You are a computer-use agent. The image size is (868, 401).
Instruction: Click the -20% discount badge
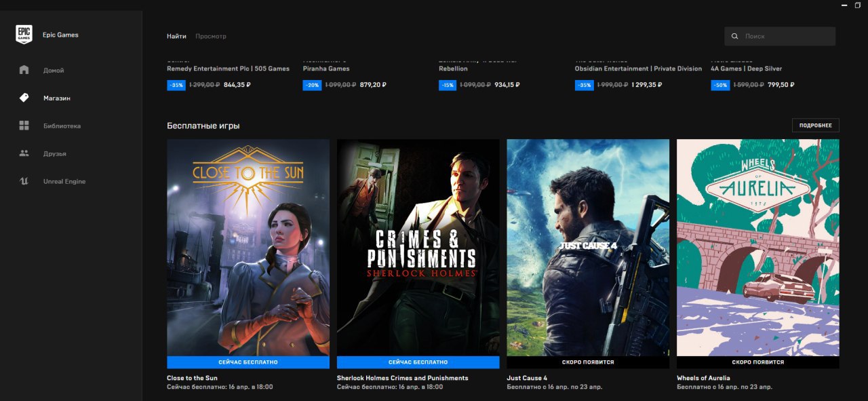click(312, 85)
